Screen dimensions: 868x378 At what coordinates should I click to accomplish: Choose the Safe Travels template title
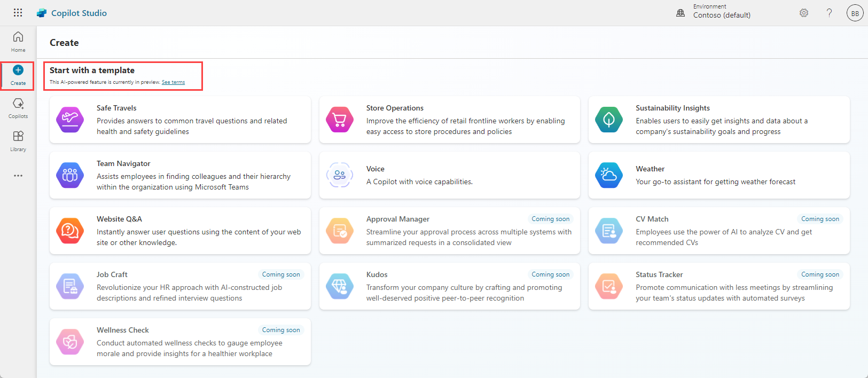(116, 108)
